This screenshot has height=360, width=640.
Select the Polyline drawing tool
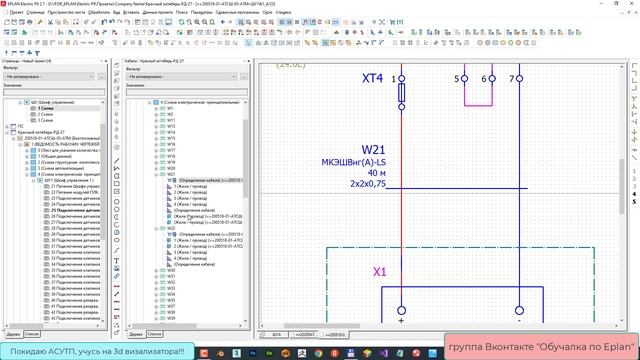pos(117,168)
